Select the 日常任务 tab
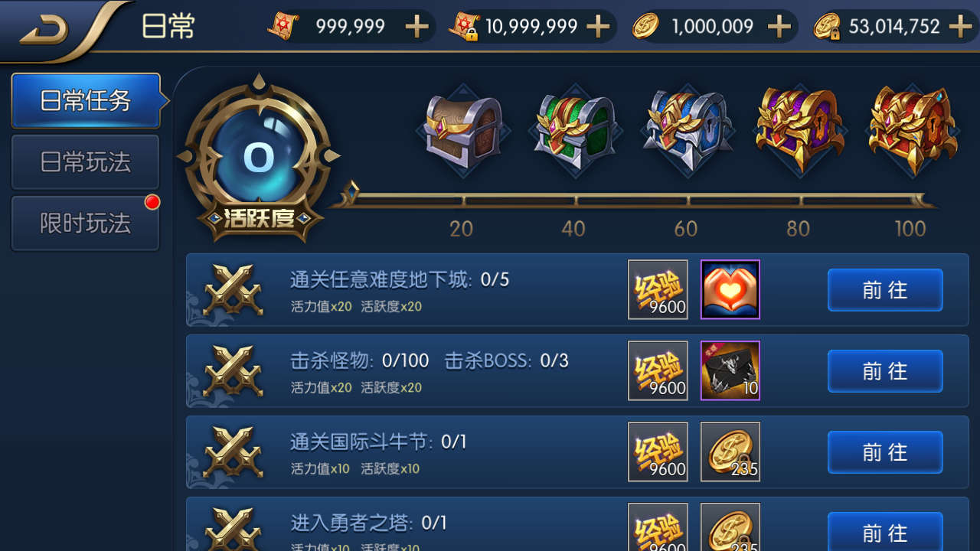 point(86,100)
